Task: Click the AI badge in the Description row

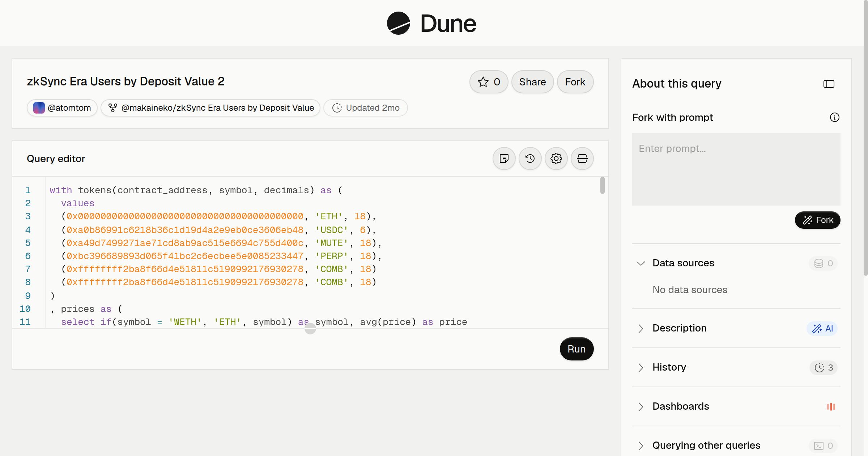Action: pyautogui.click(x=822, y=329)
